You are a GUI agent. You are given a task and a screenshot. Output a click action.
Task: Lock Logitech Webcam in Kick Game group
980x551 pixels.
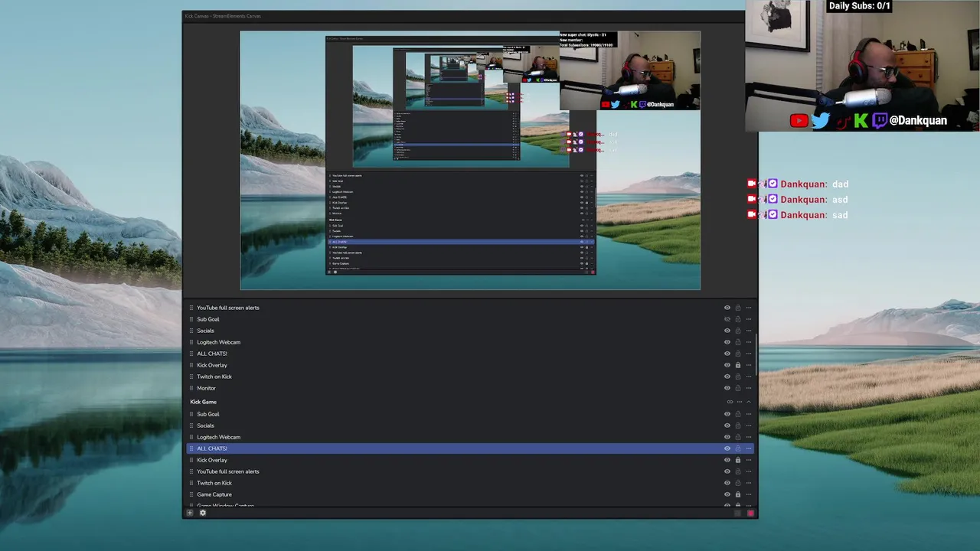pyautogui.click(x=738, y=437)
